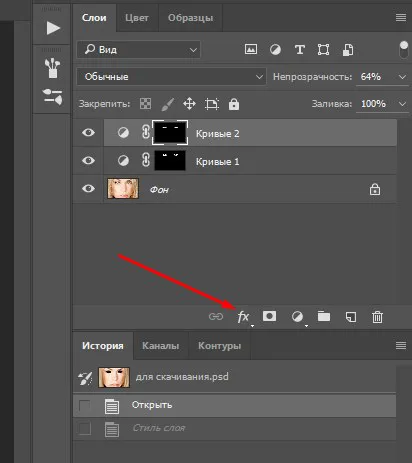Click the mask link icon on Кривые 1
This screenshot has width=412, height=463.
(146, 160)
